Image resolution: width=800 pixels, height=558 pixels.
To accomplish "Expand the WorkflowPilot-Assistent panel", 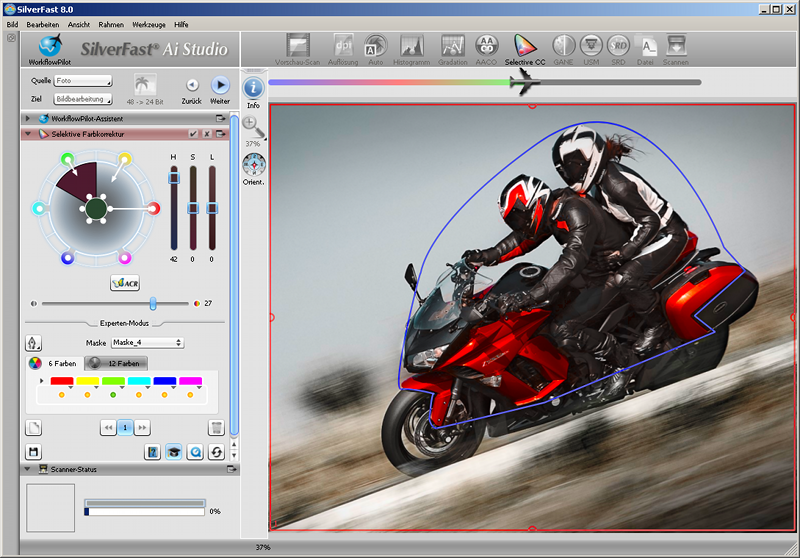I will pos(28,118).
